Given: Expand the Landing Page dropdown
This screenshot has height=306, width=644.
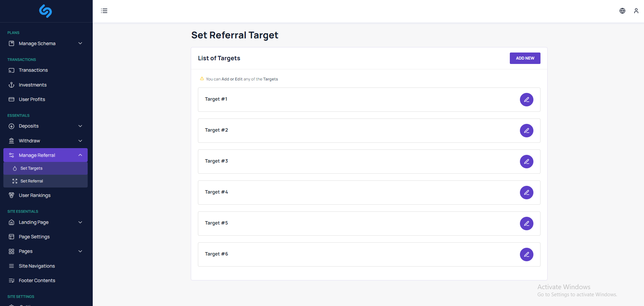Looking at the screenshot, I should [46, 222].
